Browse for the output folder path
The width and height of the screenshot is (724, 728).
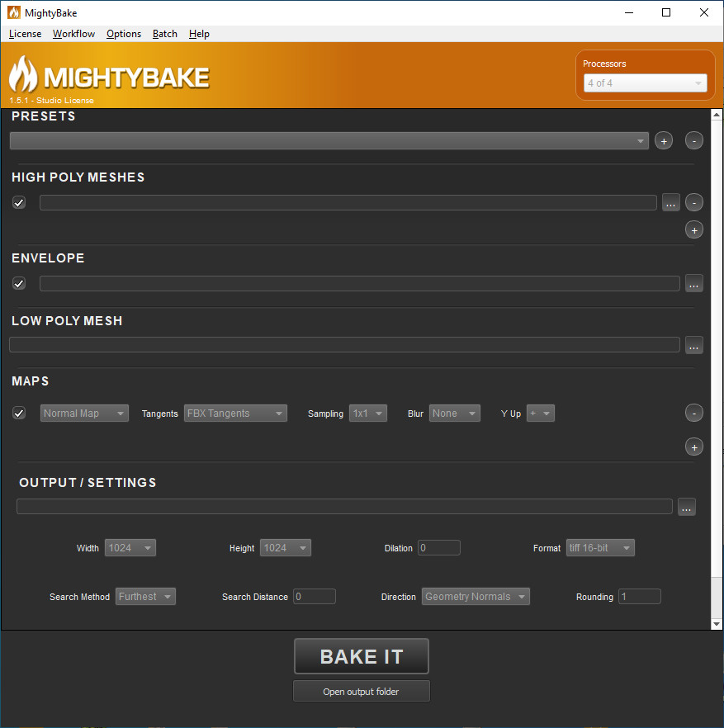[x=686, y=507]
